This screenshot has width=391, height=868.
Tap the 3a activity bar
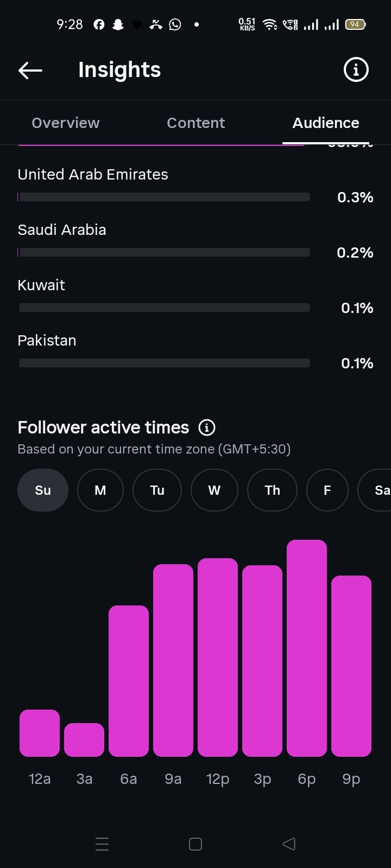[84, 740]
